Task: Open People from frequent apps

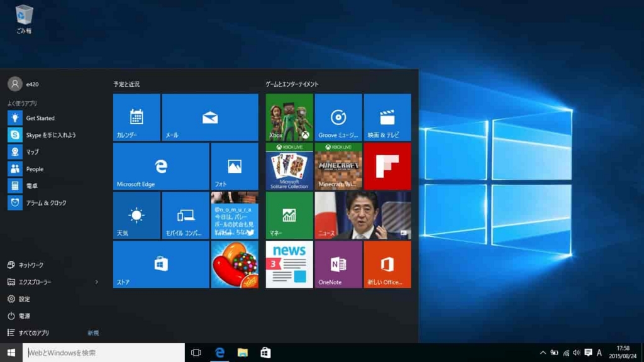Action: click(53, 168)
